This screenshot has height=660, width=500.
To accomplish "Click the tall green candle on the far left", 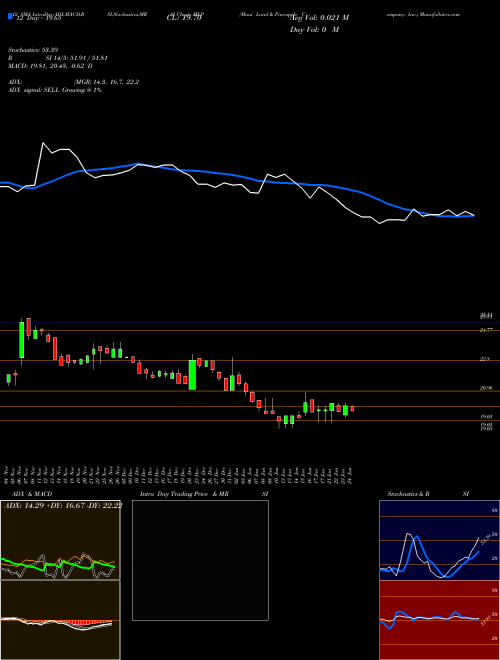I will pos(21,340).
